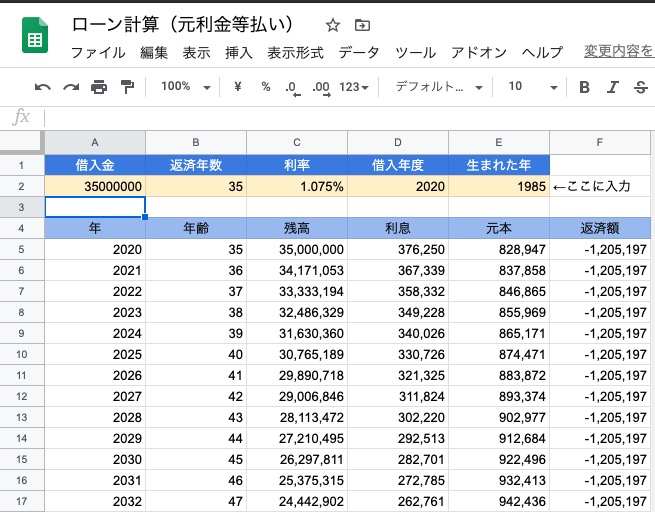Open the 表示 menu
Screen dimensions: 655x512
coord(196,53)
